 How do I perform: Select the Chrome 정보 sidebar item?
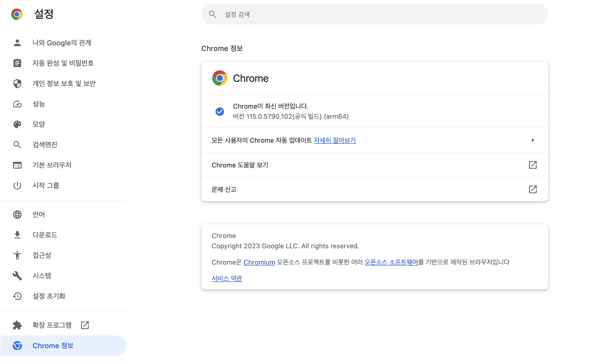[64, 346]
